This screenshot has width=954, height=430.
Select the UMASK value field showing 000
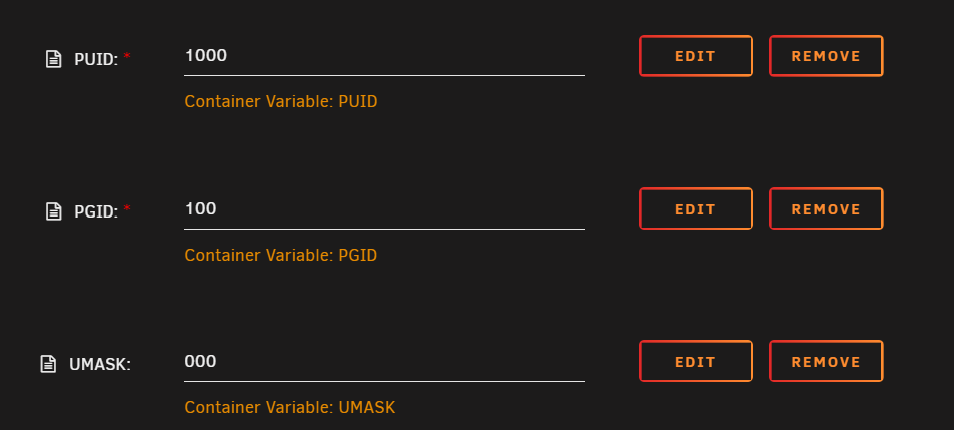(x=384, y=361)
